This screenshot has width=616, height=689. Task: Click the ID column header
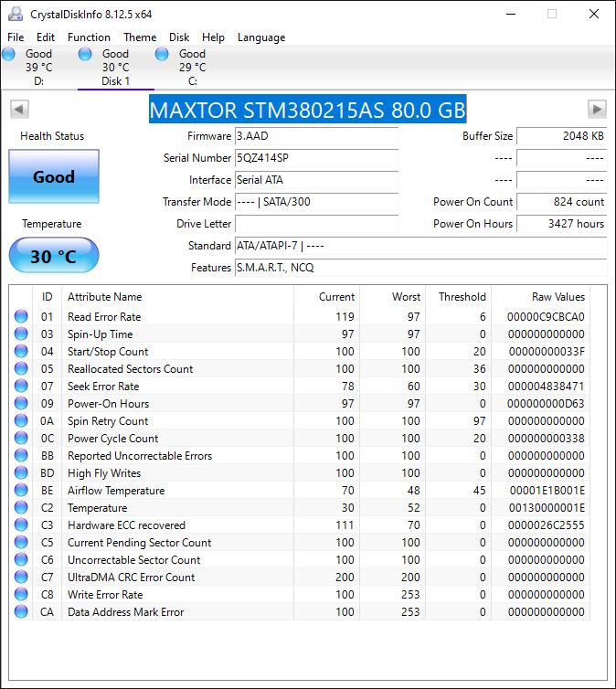pyautogui.click(x=47, y=297)
